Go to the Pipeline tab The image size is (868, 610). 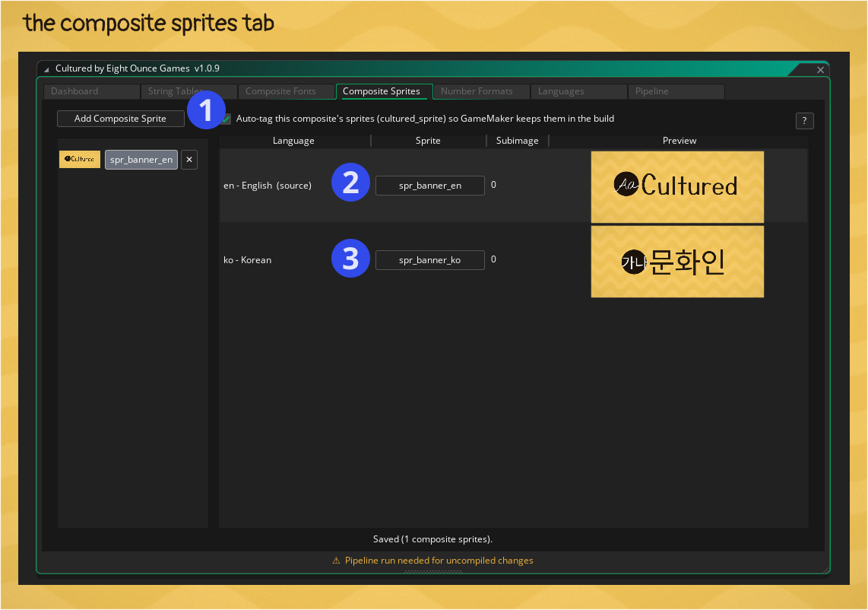676,91
